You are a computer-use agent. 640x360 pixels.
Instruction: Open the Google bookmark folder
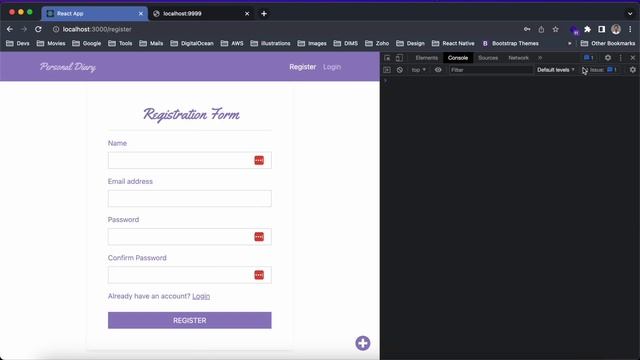click(x=87, y=43)
